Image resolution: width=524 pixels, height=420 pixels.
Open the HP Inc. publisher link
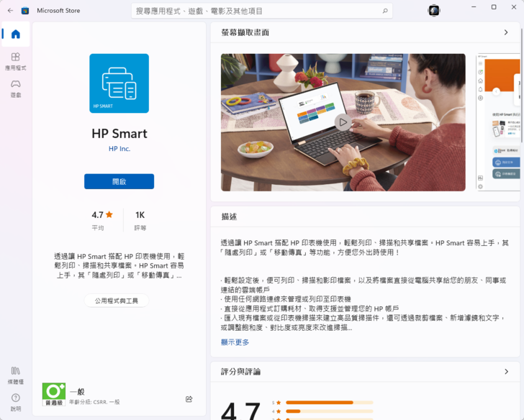(119, 149)
